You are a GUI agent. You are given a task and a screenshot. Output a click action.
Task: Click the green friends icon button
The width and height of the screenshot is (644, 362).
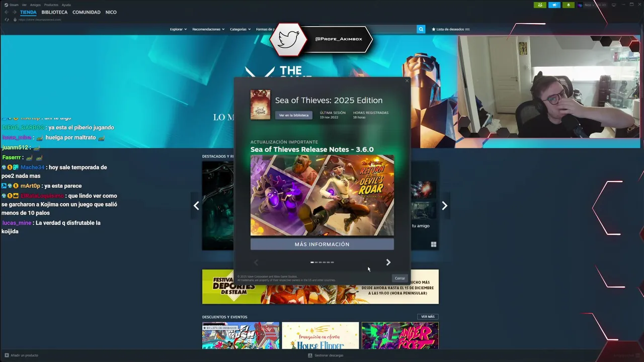(540, 5)
